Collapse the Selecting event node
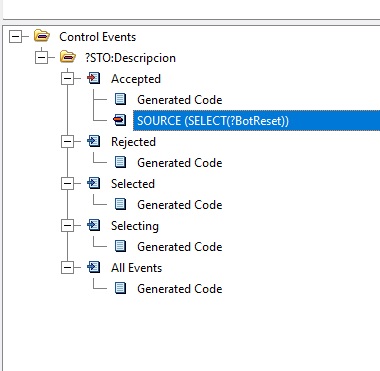The width and height of the screenshot is (380, 371). 67,225
